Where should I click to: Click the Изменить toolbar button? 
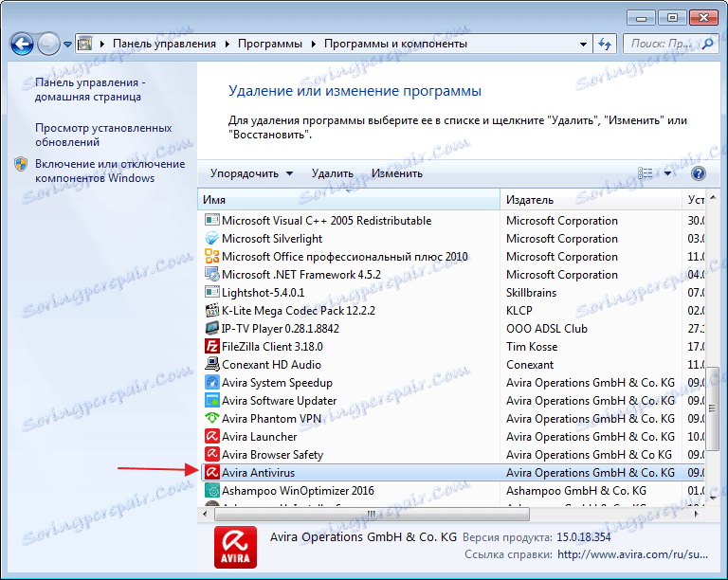397,173
